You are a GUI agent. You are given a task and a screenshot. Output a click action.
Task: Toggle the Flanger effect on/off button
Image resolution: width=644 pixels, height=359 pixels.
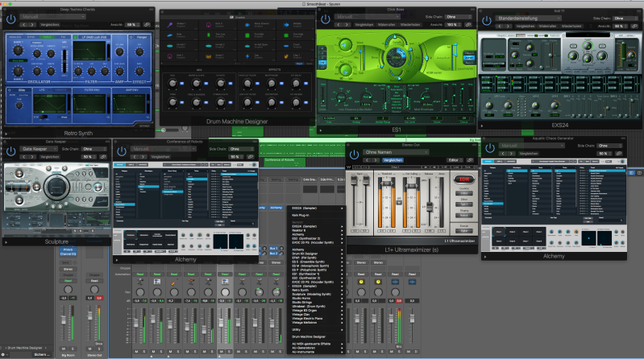[x=131, y=37]
